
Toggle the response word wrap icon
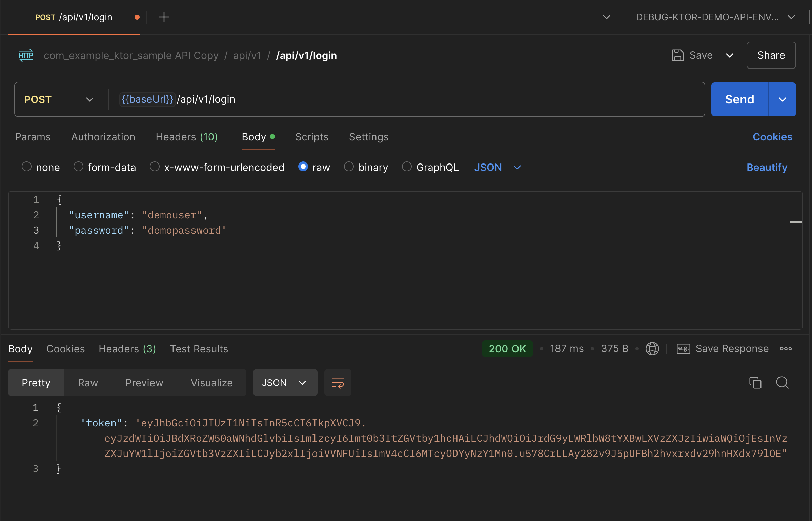pos(338,383)
